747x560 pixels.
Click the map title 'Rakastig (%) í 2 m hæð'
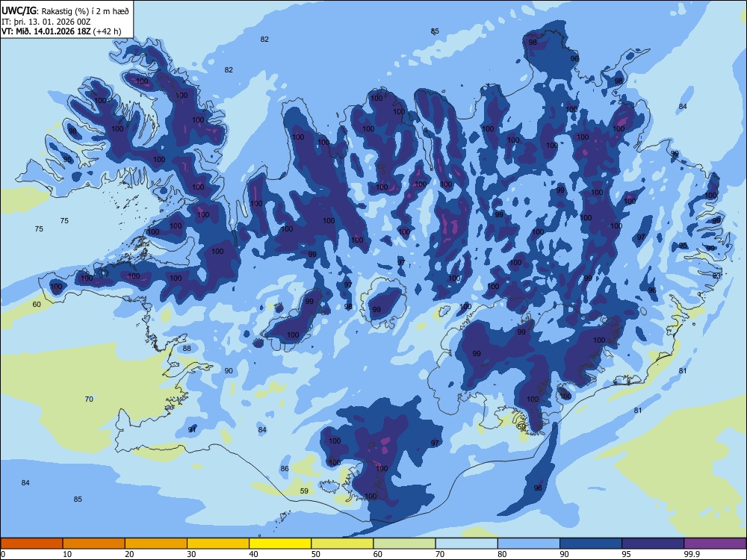pyautogui.click(x=85, y=11)
